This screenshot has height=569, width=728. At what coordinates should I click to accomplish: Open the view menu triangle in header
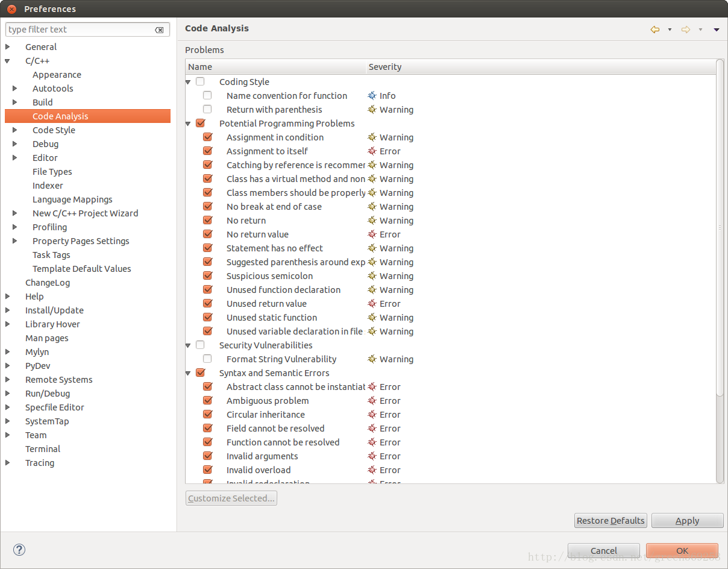(717, 30)
